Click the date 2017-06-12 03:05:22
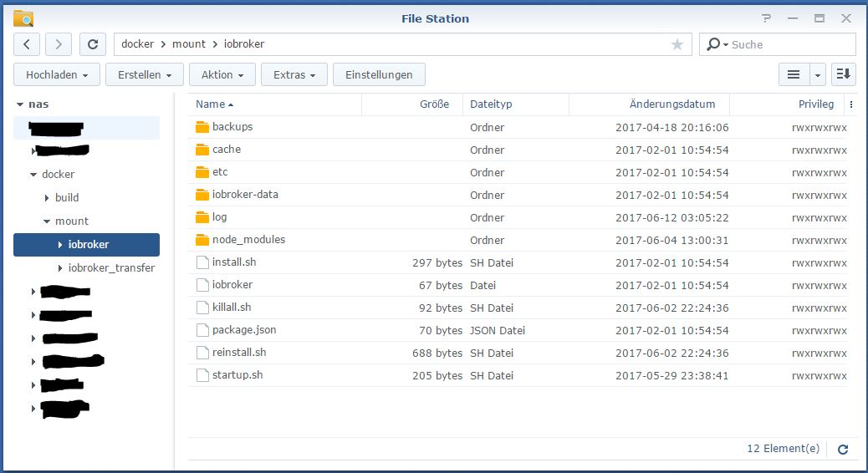This screenshot has width=868, height=473. tap(672, 217)
